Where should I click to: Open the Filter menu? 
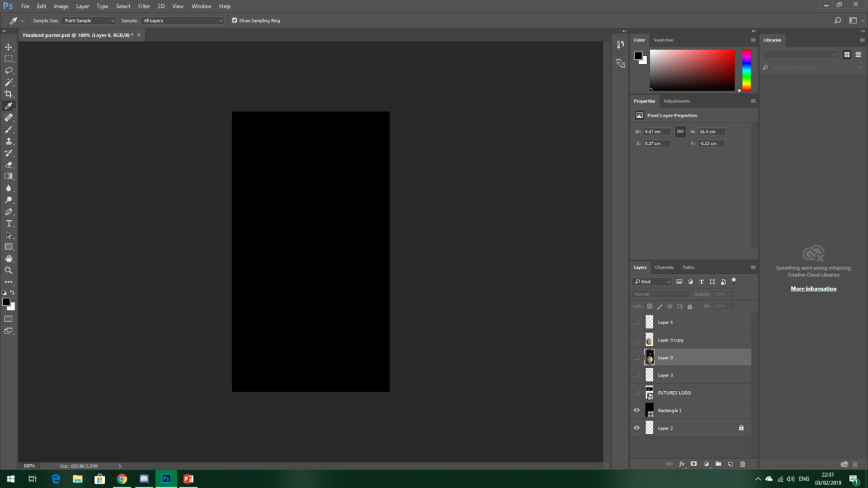[144, 6]
